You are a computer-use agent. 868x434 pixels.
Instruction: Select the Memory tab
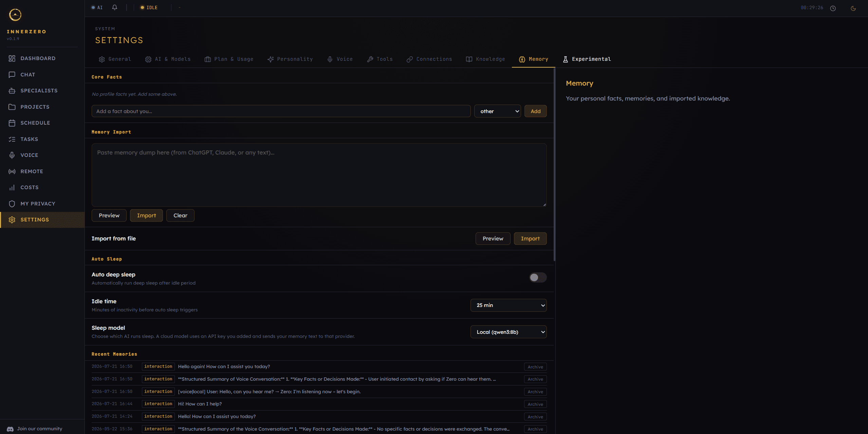click(x=533, y=59)
